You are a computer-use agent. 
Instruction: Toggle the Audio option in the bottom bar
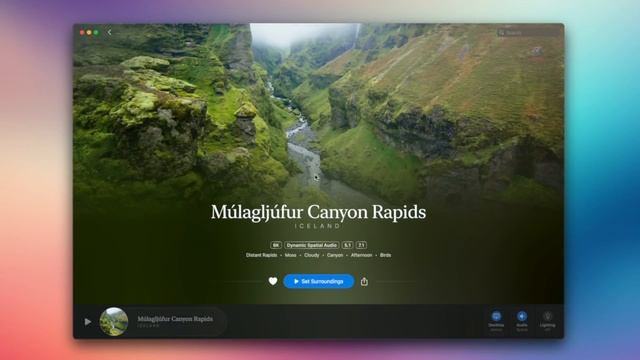522,321
